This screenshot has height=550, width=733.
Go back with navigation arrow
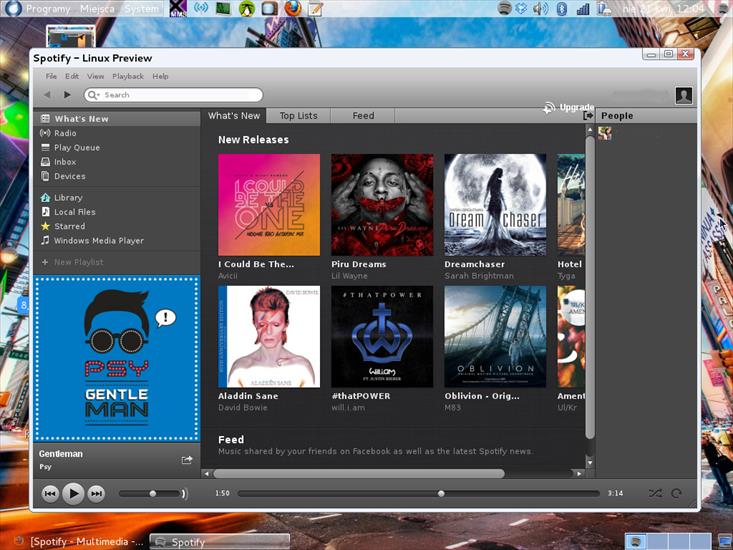click(x=47, y=95)
